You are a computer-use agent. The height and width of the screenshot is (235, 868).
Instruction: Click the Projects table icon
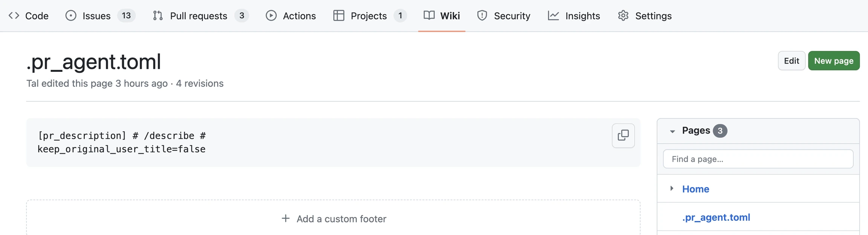(339, 16)
